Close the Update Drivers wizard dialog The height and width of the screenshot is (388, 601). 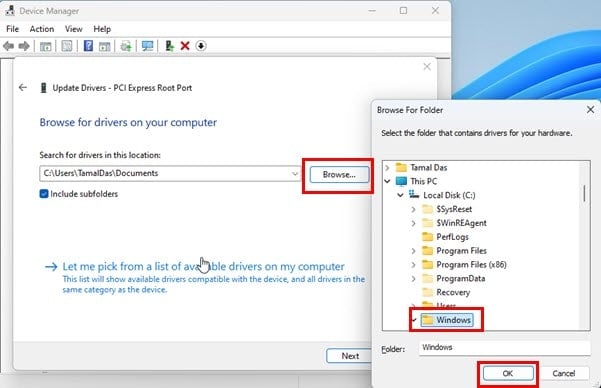(x=427, y=67)
